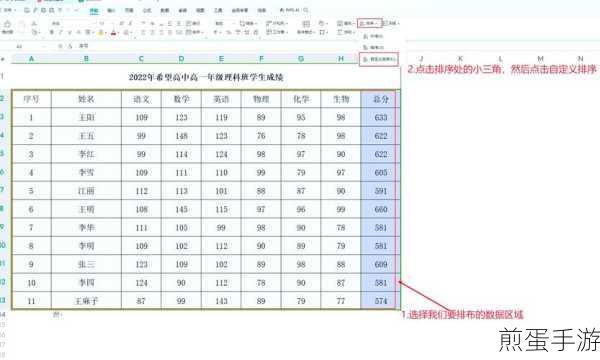
Task: Click the name cell 李红
Action: tap(86, 154)
